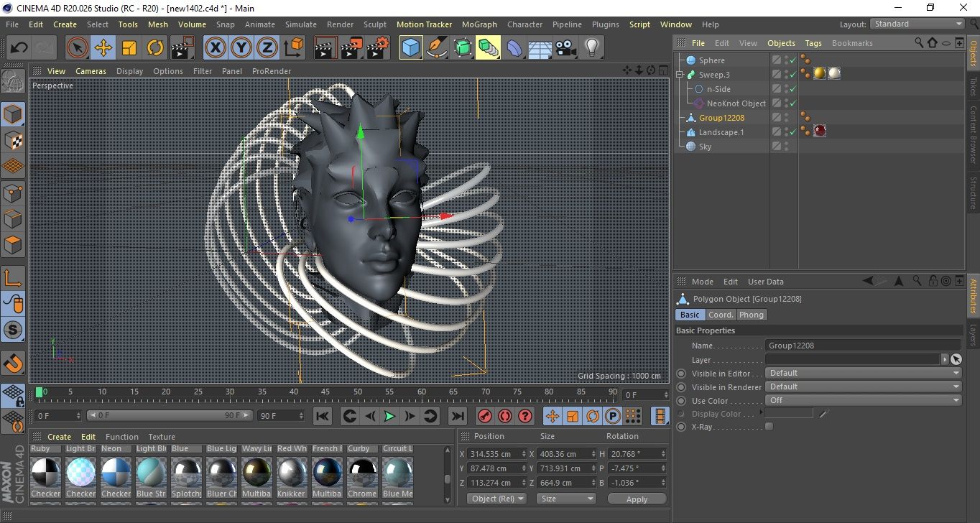Image resolution: width=980 pixels, height=523 pixels.
Task: Open the Object (Rel) coordinate dropdown
Action: (496, 499)
